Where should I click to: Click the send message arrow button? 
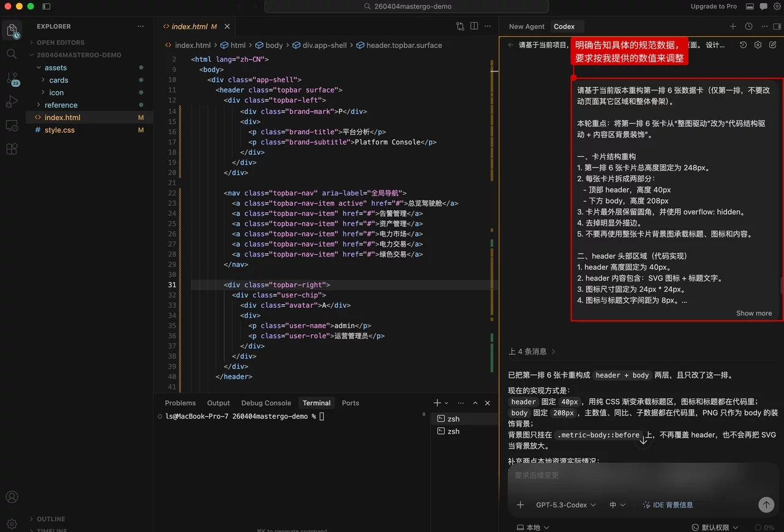[x=766, y=504]
